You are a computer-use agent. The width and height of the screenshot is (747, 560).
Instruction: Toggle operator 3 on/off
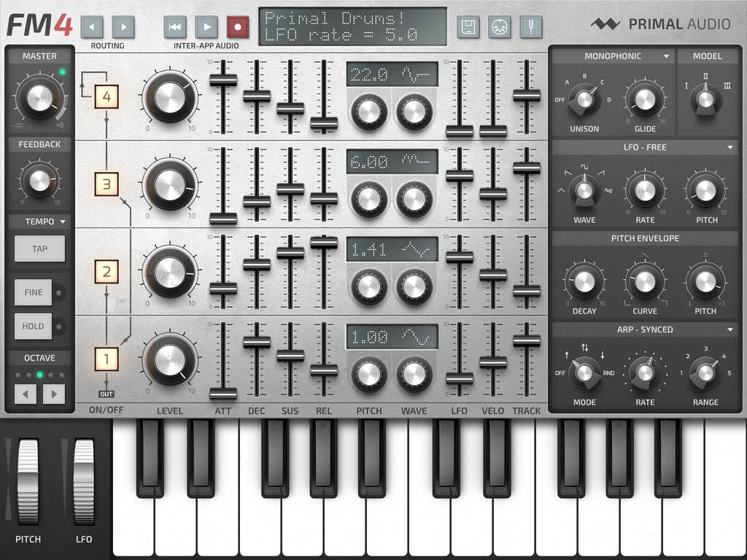click(x=107, y=184)
